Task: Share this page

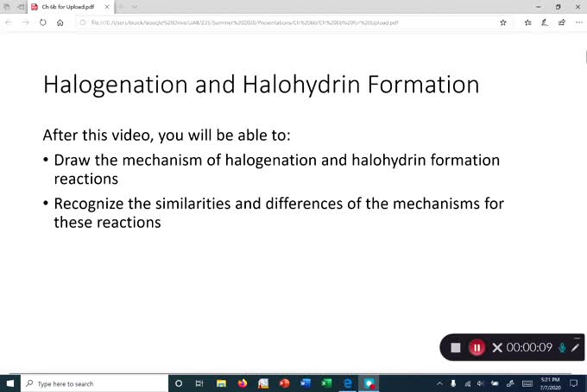Action: click(562, 22)
